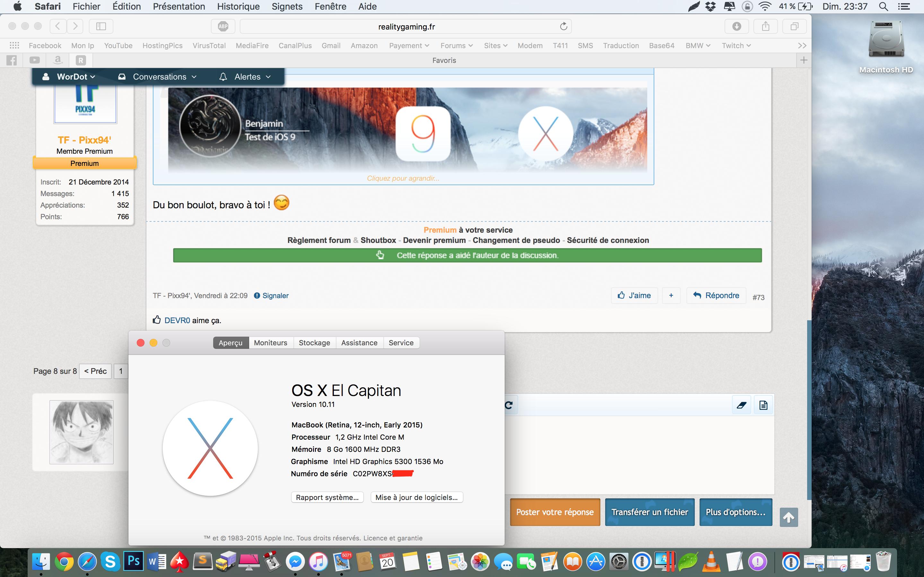This screenshot has height=577, width=924.
Task: Open the DEVR0 profile link
Action: tap(177, 321)
